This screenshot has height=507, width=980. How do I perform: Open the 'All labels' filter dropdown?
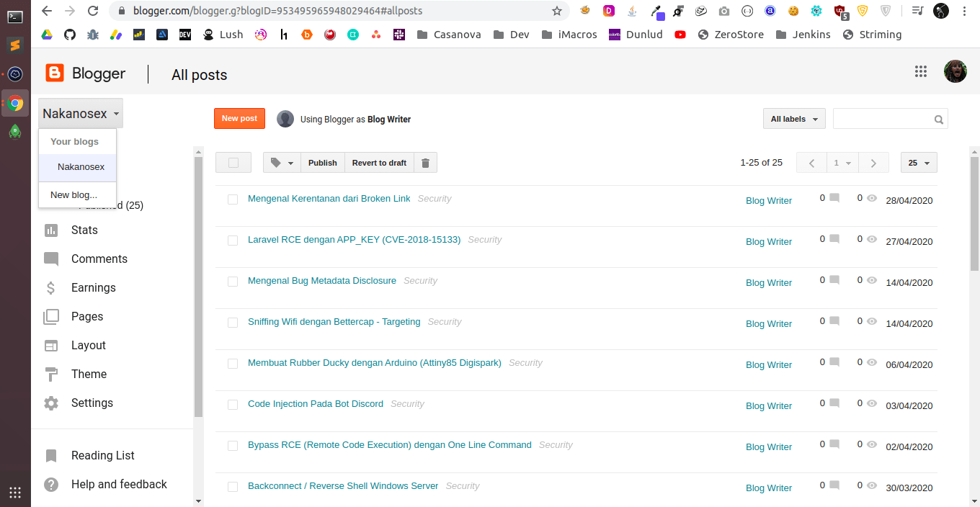[x=794, y=118]
